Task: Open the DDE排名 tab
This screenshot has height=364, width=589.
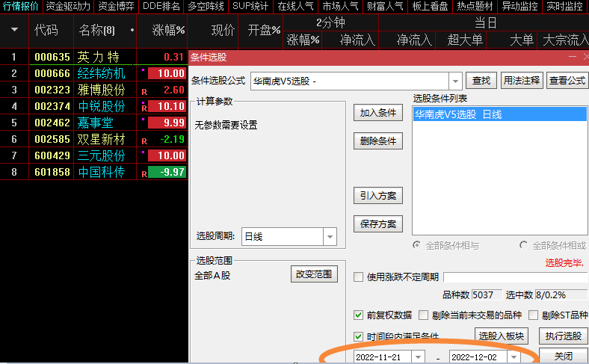Action: tap(161, 7)
